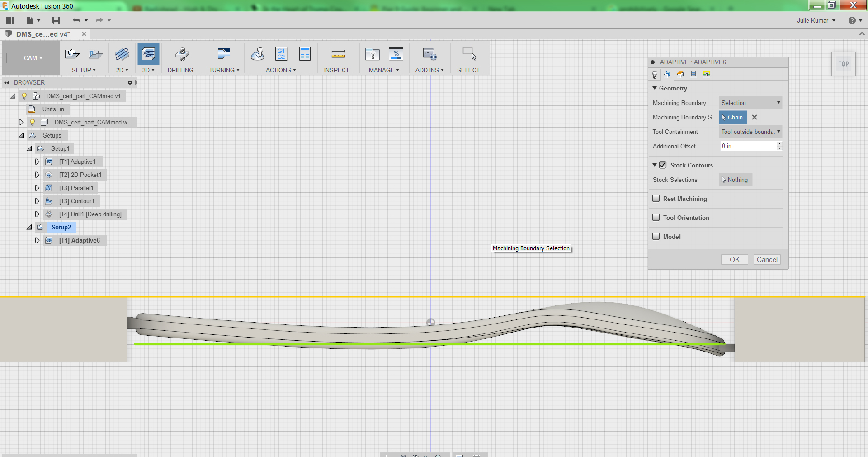The width and height of the screenshot is (868, 457).
Task: Click the Turning operation icon
Action: [x=224, y=54]
